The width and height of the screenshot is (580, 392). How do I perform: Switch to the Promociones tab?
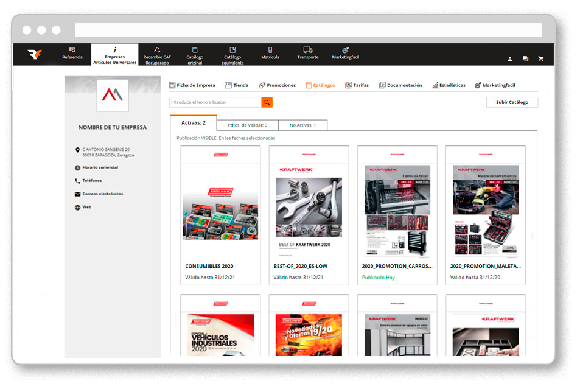[277, 85]
